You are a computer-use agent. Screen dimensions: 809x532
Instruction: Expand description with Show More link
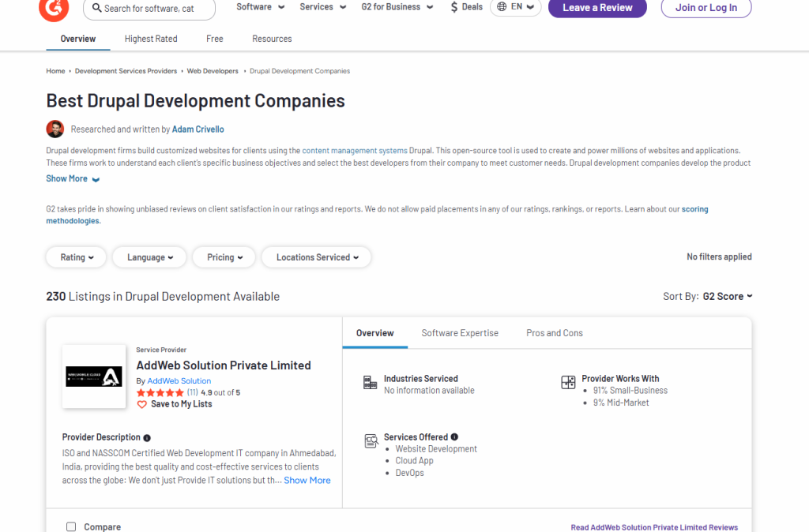point(73,179)
